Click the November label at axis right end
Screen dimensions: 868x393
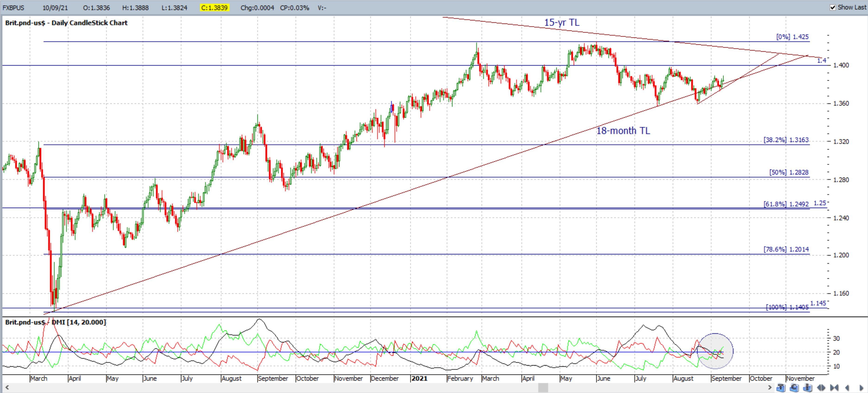click(x=800, y=378)
